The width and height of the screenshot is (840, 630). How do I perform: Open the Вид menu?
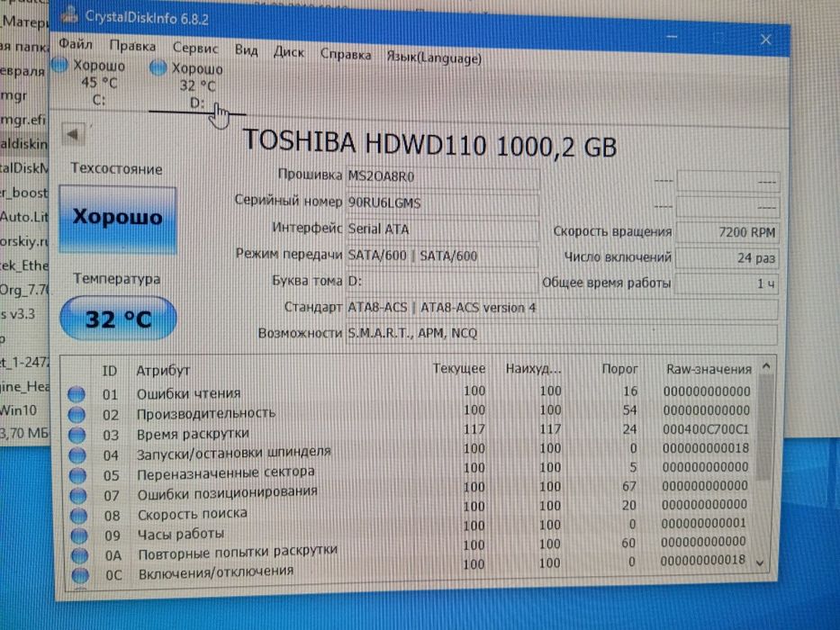click(246, 50)
